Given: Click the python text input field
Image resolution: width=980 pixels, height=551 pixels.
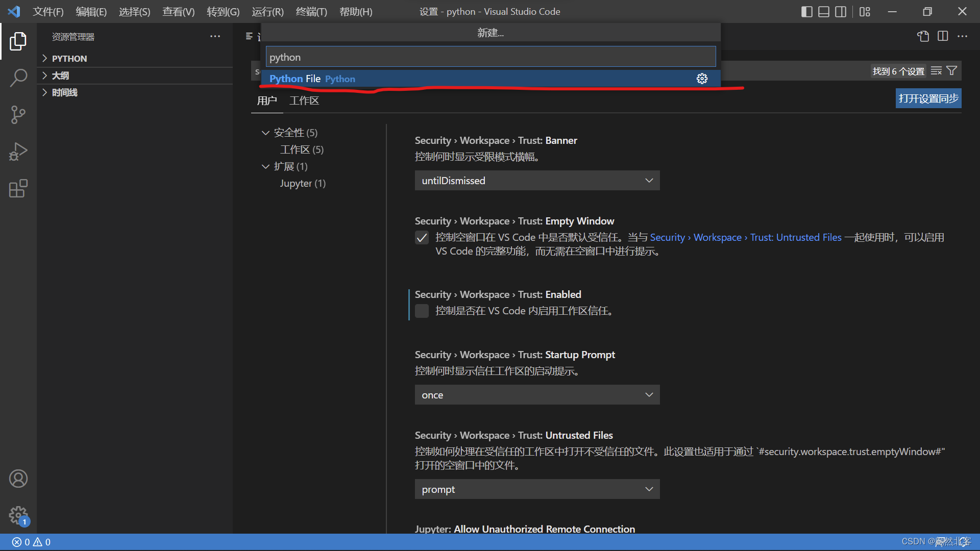Looking at the screenshot, I should click(490, 57).
